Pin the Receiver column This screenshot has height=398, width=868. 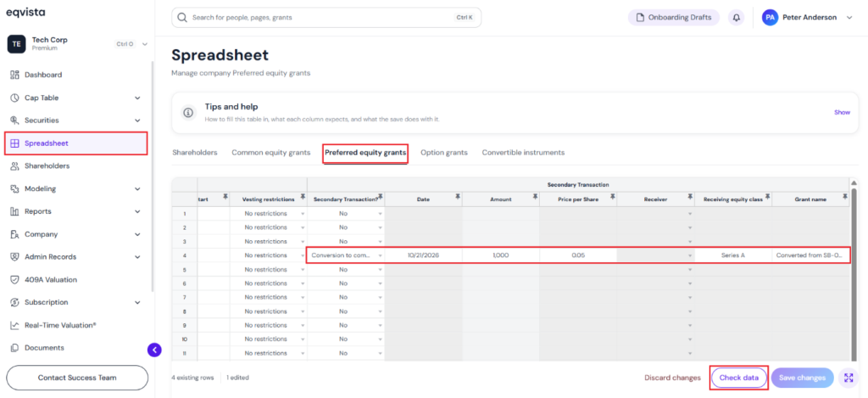coord(690,196)
